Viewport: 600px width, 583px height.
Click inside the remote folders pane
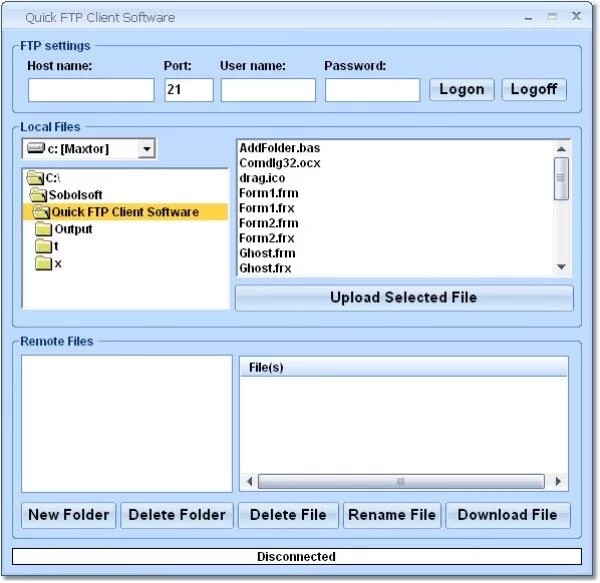[x=127, y=424]
